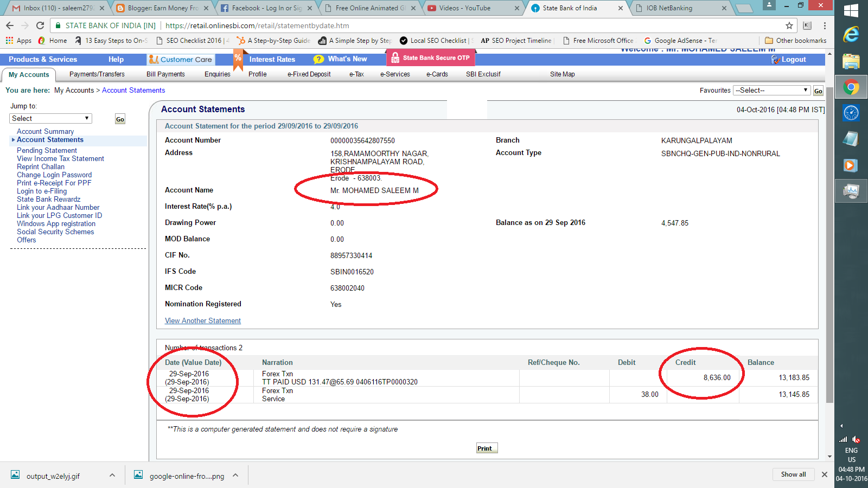
Task: Close the downloads bar
Action: click(x=825, y=474)
